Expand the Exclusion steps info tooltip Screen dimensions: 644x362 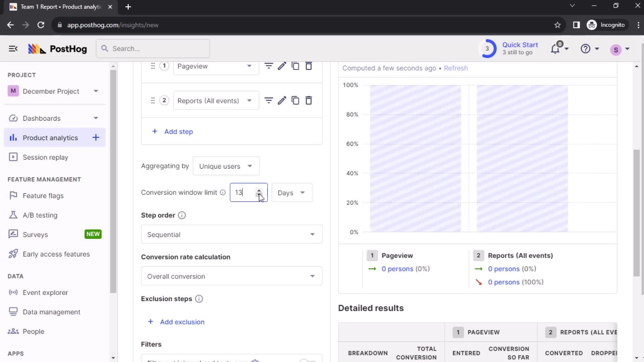[199, 298]
